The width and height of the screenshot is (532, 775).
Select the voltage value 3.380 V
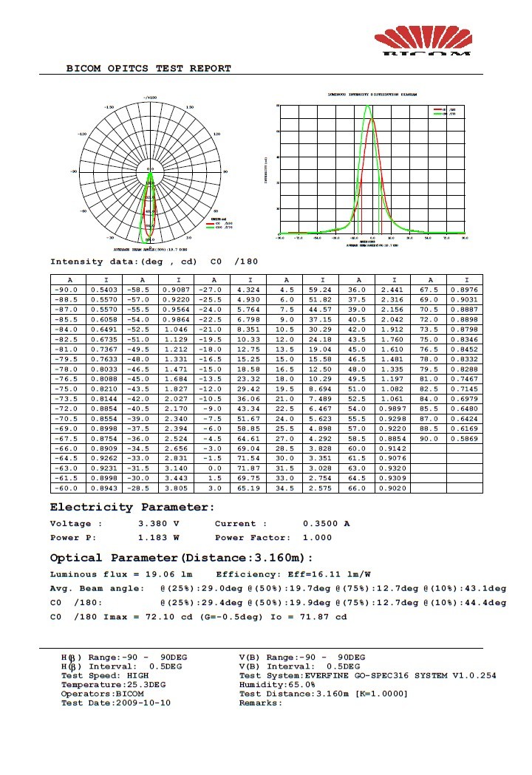[158, 523]
